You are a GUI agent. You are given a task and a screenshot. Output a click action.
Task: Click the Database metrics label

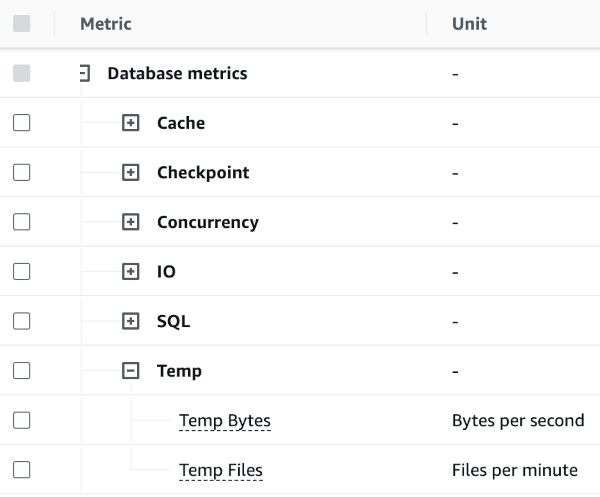178,73
